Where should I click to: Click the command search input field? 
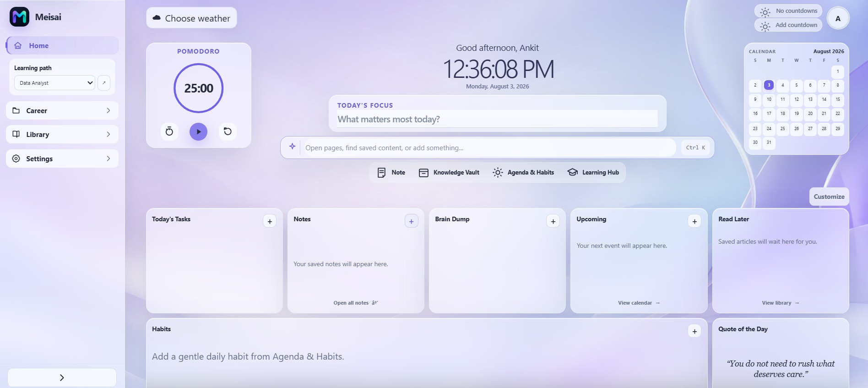coord(490,148)
